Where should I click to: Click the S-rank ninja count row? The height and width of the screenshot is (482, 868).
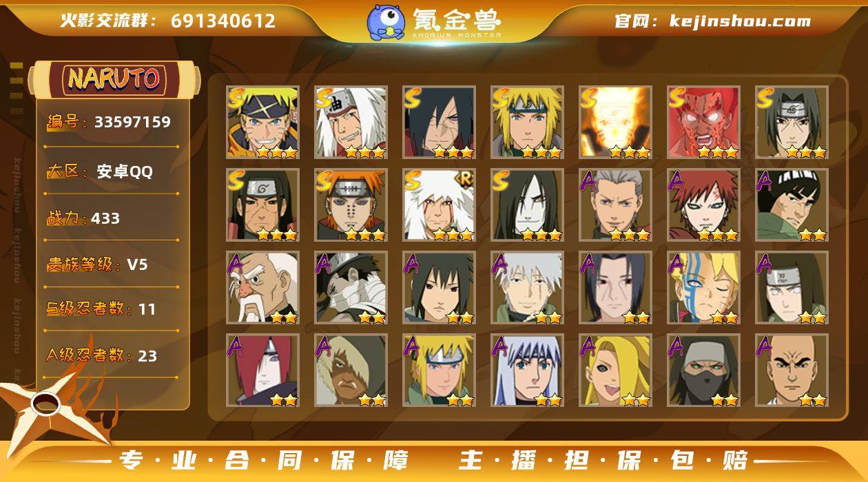pos(112,309)
